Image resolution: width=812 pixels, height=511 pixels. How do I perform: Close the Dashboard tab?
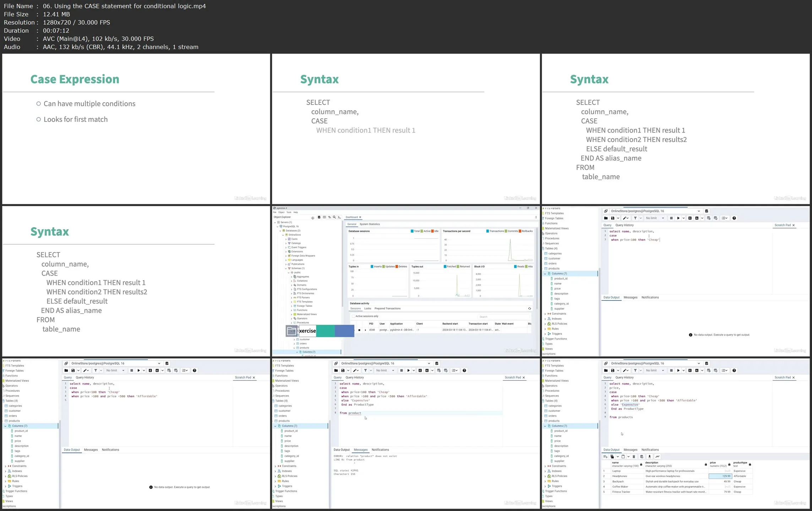point(360,217)
